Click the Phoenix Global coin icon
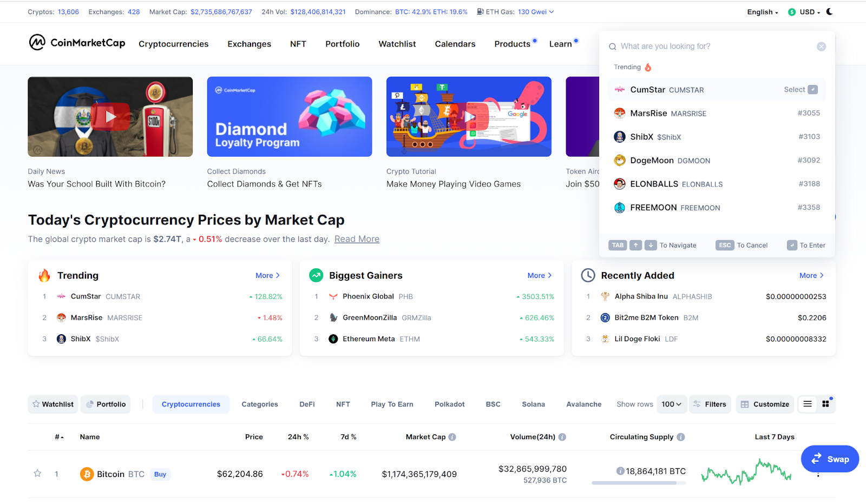 pyautogui.click(x=333, y=296)
